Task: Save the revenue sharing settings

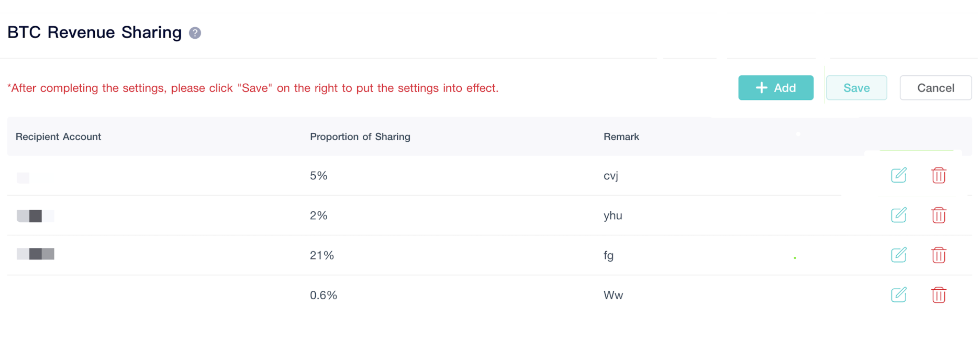Action: pyautogui.click(x=856, y=88)
